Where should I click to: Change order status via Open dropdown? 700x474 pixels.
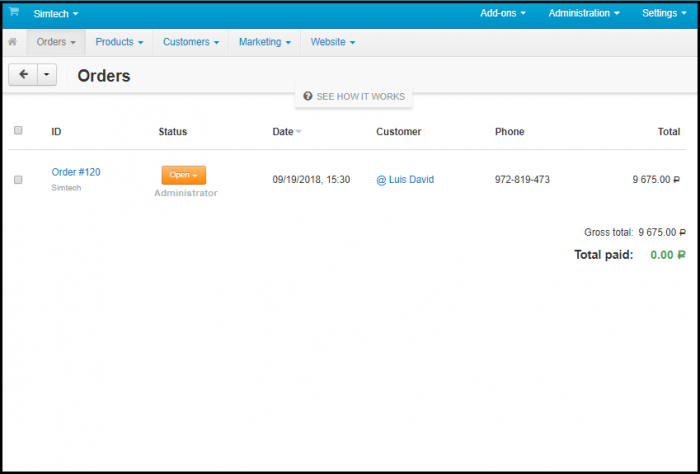(183, 175)
